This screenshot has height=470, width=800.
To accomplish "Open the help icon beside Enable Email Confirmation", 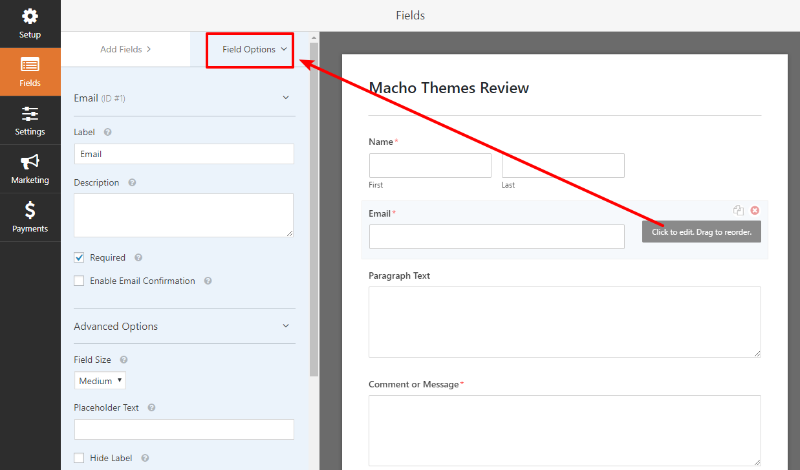I will click(208, 281).
